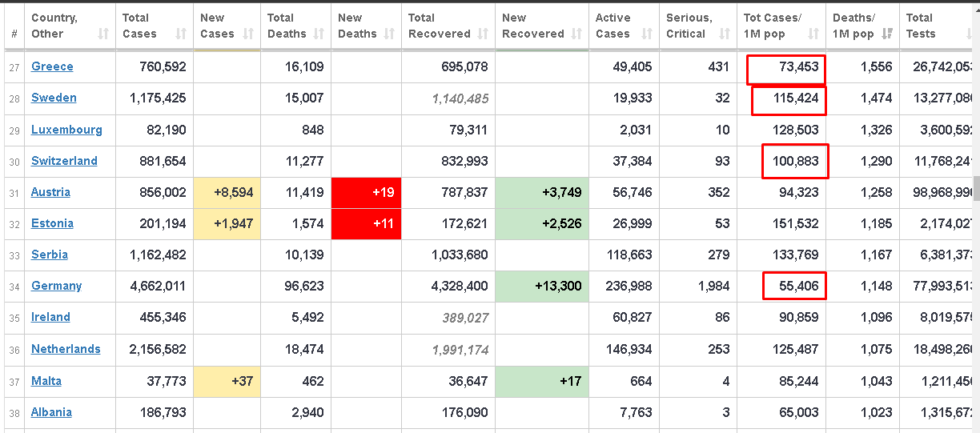Image resolution: width=980 pixels, height=433 pixels.
Task: Open the Malta country link
Action: (x=46, y=381)
